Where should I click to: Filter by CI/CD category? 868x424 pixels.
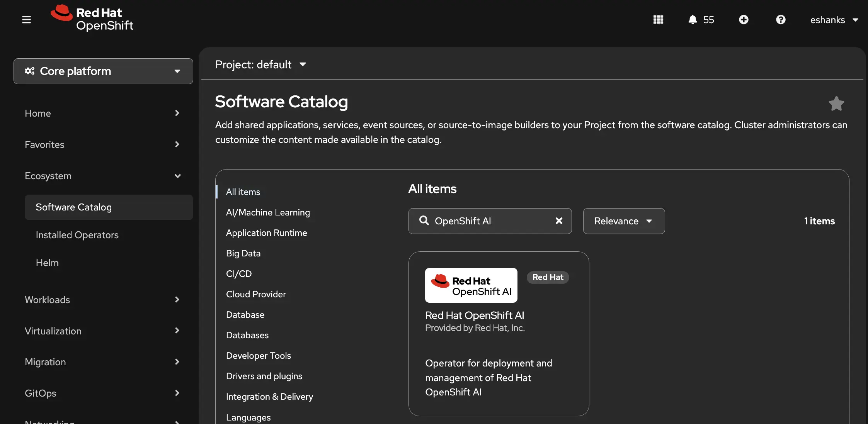[x=239, y=274]
